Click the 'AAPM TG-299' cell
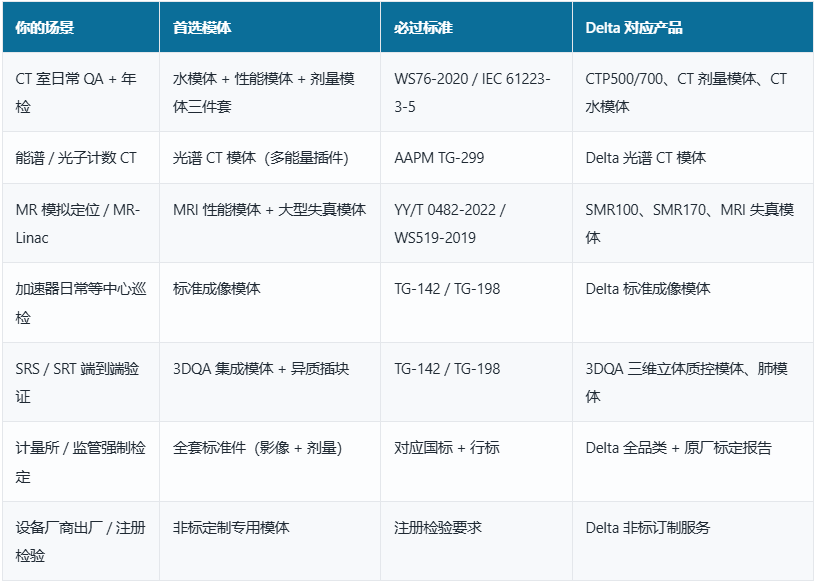 click(x=476, y=158)
